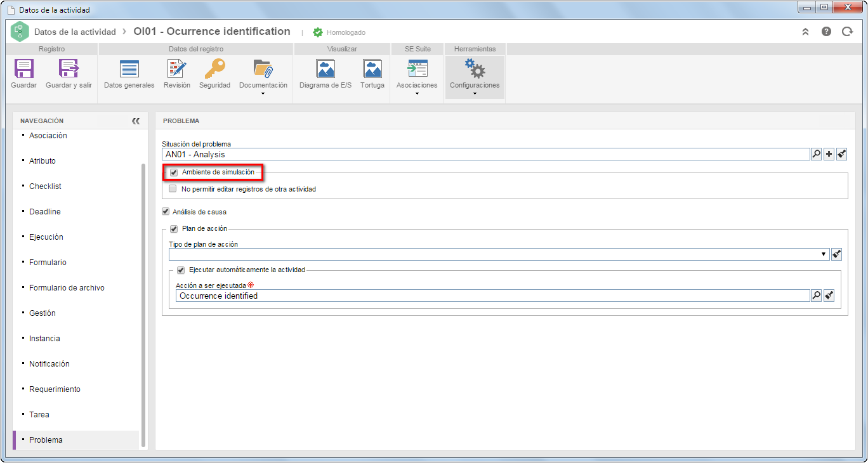Screen dimensions: 868x463
Task: Search Acción a ser ejecutada with magnifier
Action: coord(816,296)
